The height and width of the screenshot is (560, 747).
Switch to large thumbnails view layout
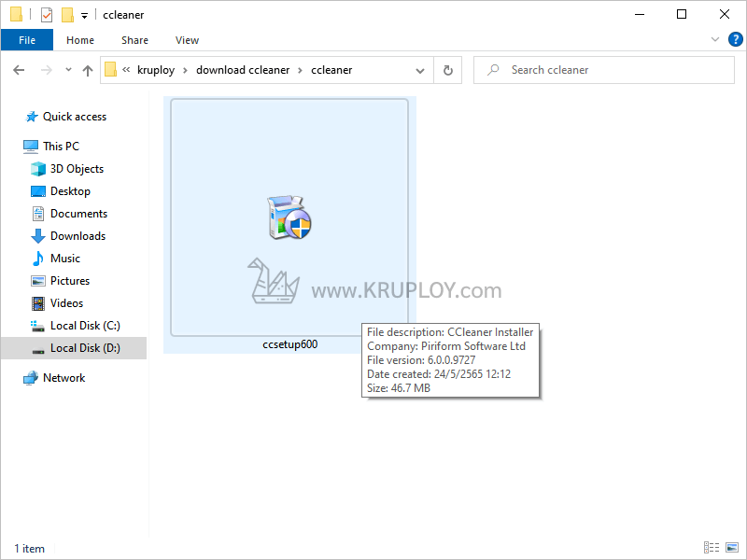click(732, 548)
